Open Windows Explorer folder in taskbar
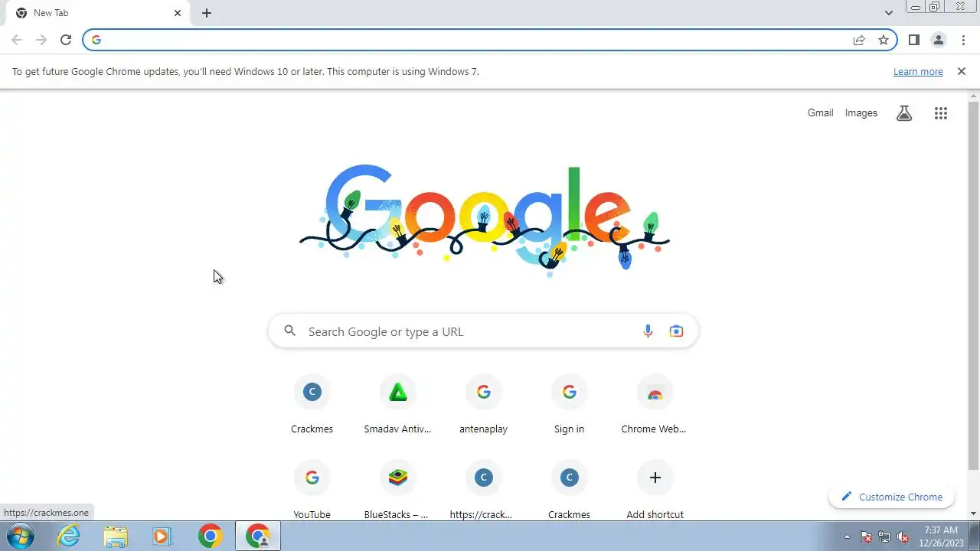This screenshot has height=551, width=980. coord(116,536)
